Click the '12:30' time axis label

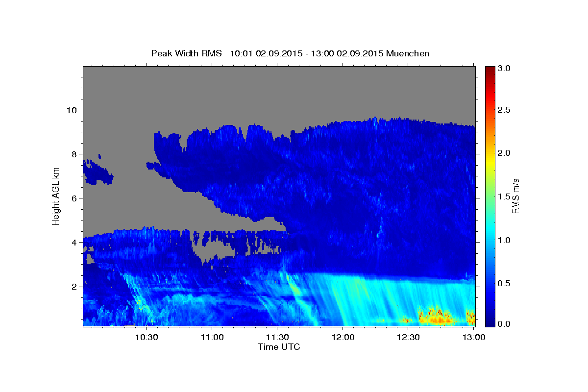coord(408,337)
